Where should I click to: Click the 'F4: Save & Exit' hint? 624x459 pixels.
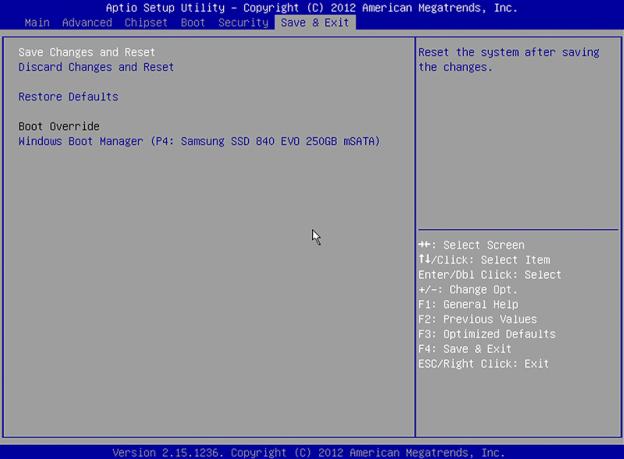tap(464, 349)
